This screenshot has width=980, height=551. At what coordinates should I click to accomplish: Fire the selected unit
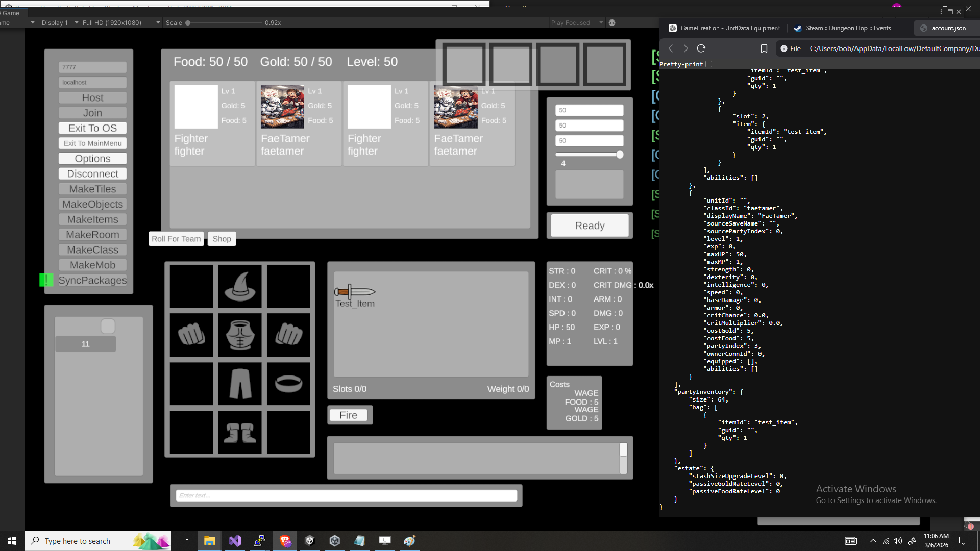click(349, 415)
